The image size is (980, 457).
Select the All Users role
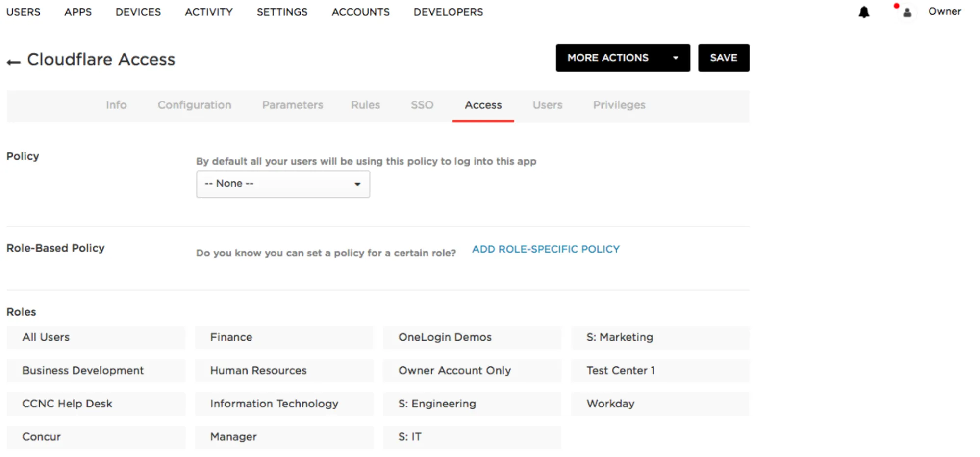(96, 337)
